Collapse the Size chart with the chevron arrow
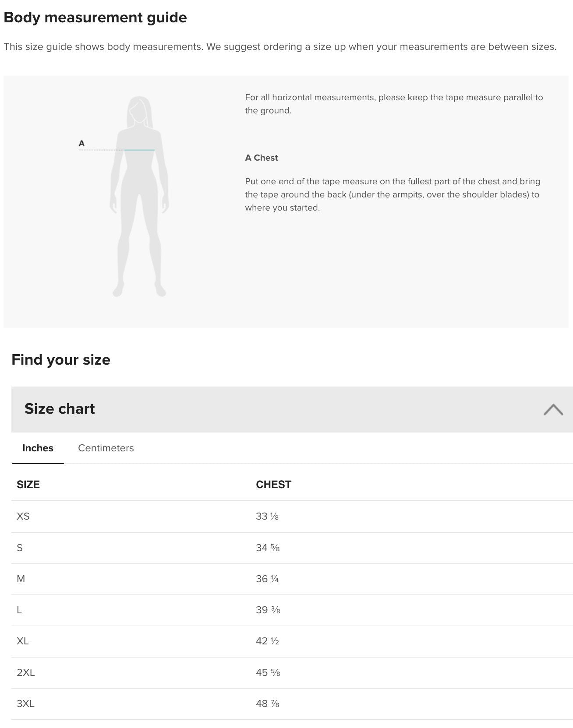This screenshot has height=728, width=573. 553,410
